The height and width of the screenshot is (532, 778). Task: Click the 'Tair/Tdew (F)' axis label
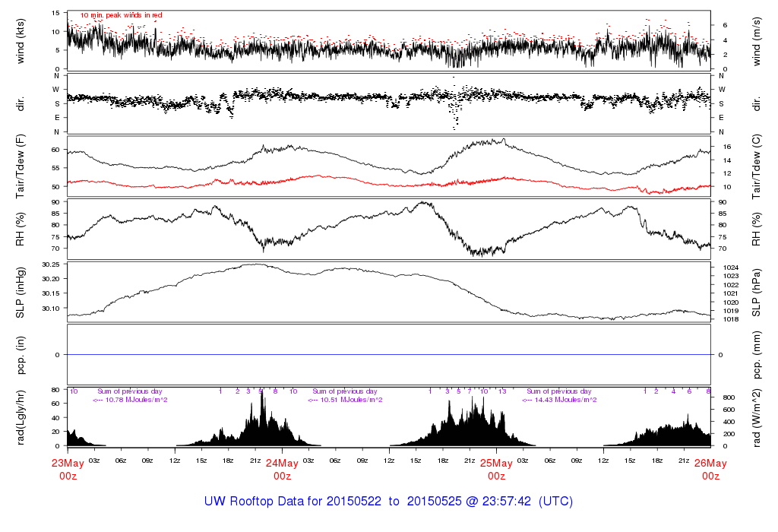(x=20, y=166)
